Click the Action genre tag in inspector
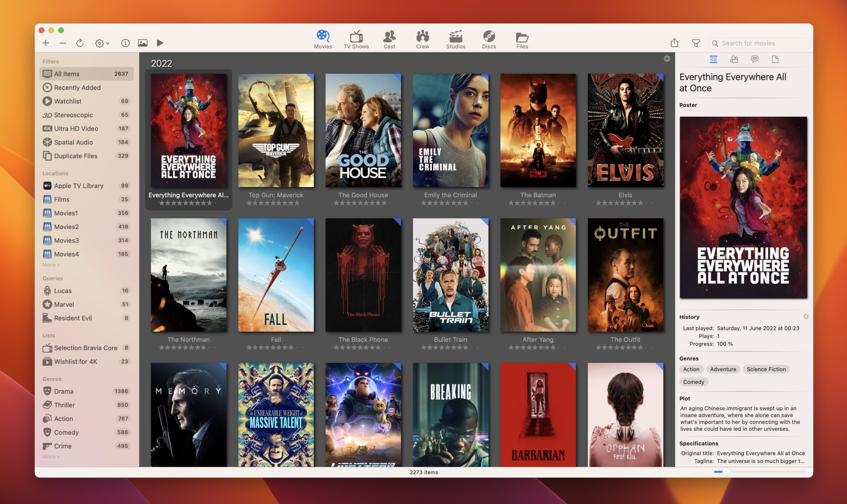Image resolution: width=847 pixels, height=504 pixels. pyautogui.click(x=691, y=369)
